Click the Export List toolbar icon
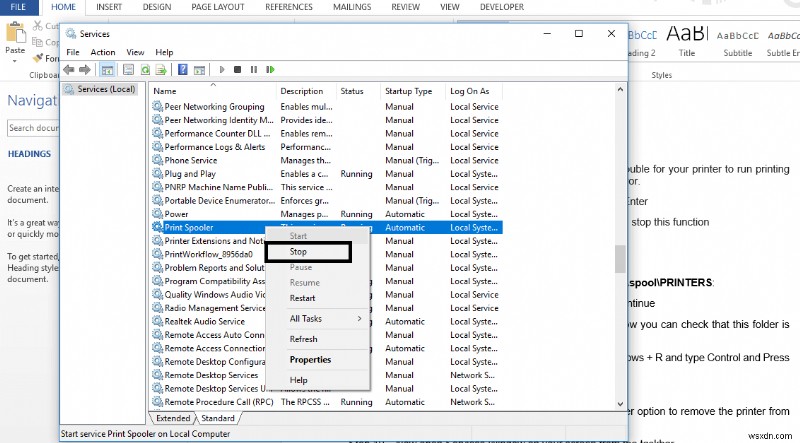 click(161, 69)
